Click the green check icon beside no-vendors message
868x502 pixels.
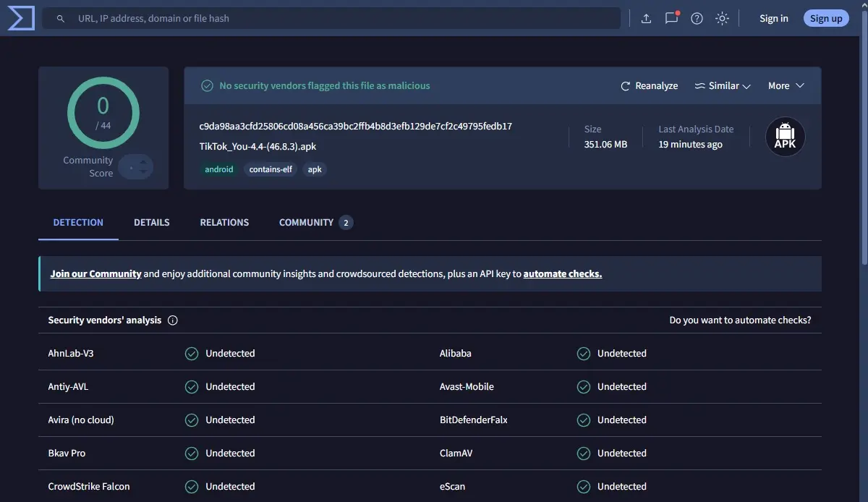point(207,85)
